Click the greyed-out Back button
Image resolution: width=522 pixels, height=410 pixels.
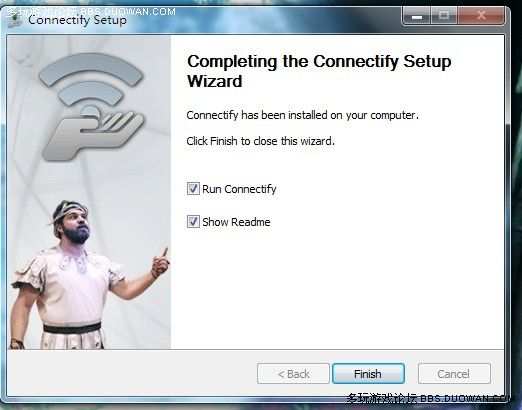pyautogui.click(x=293, y=374)
